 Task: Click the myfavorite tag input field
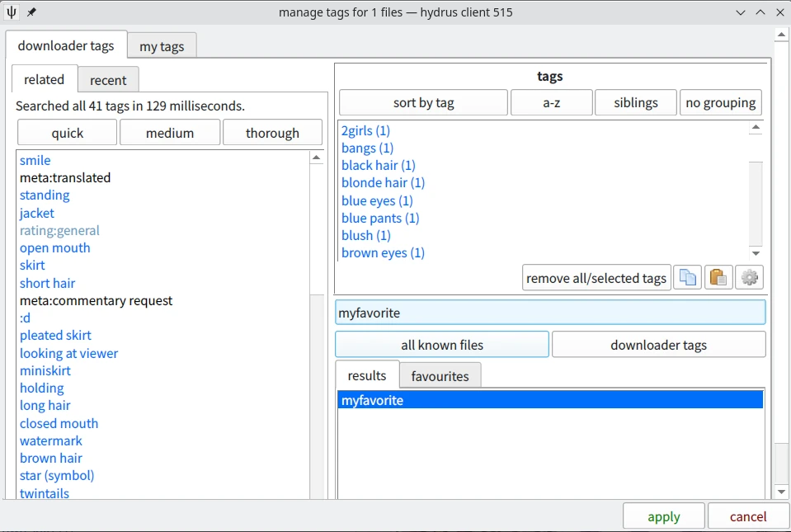point(550,313)
